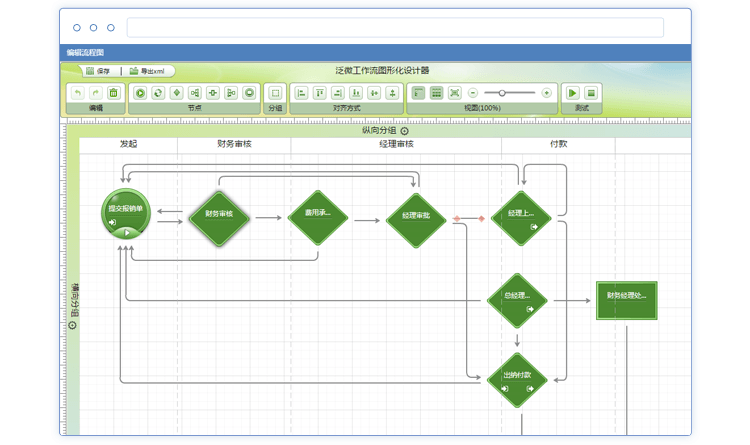Viewport: 750px width, 445px height.
Task: Select the 经理上... diamond node
Action: (x=521, y=219)
